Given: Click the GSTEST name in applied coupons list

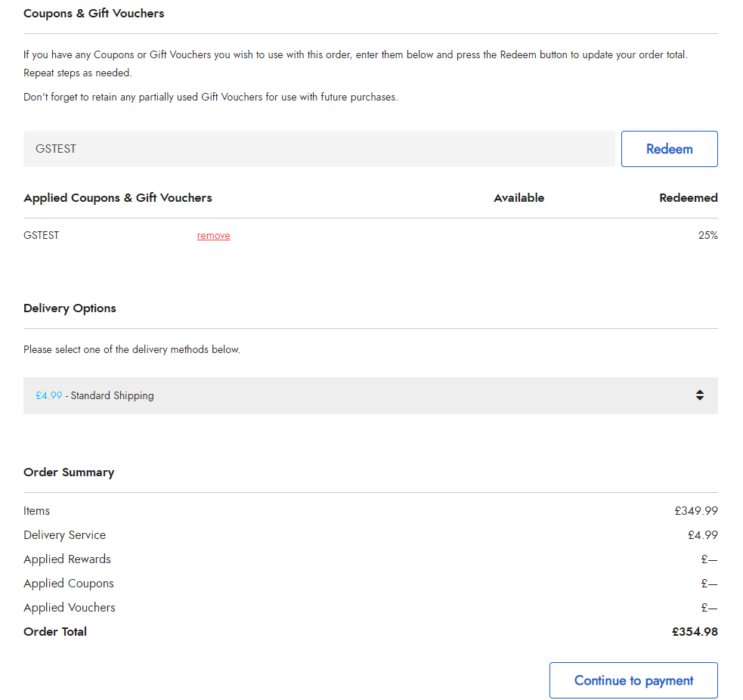Looking at the screenshot, I should [x=42, y=235].
